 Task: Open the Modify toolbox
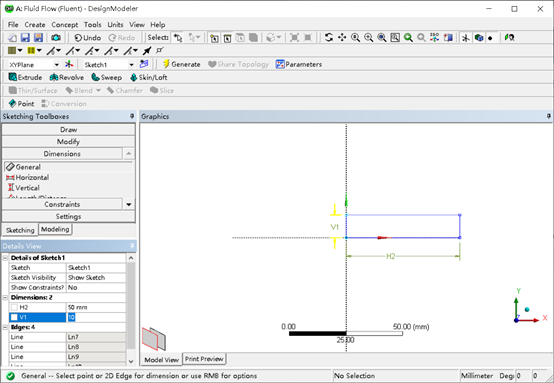(x=68, y=142)
